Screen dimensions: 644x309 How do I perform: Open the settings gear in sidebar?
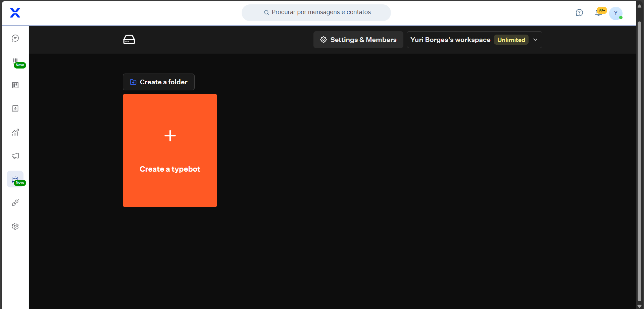(x=15, y=226)
